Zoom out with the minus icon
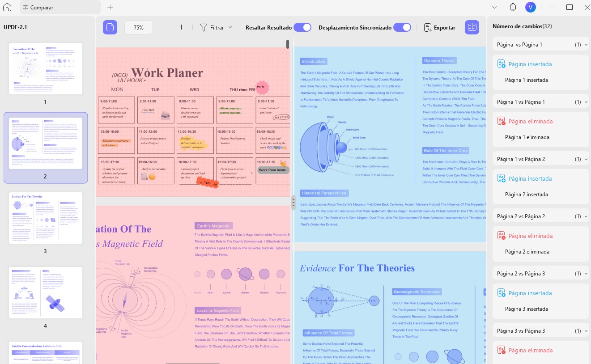Screen dimensions: 591x364 pyautogui.click(x=163, y=27)
